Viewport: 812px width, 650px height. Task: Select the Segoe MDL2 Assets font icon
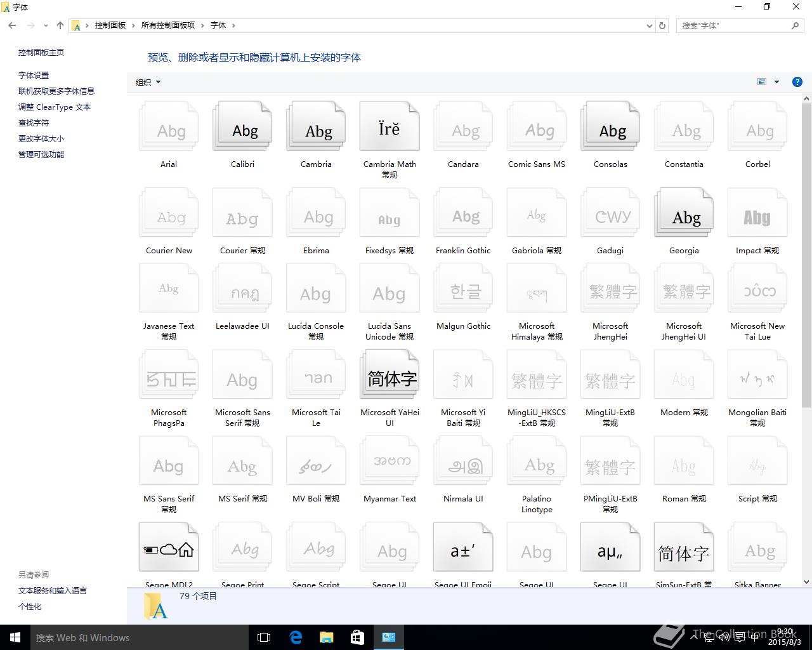click(169, 548)
